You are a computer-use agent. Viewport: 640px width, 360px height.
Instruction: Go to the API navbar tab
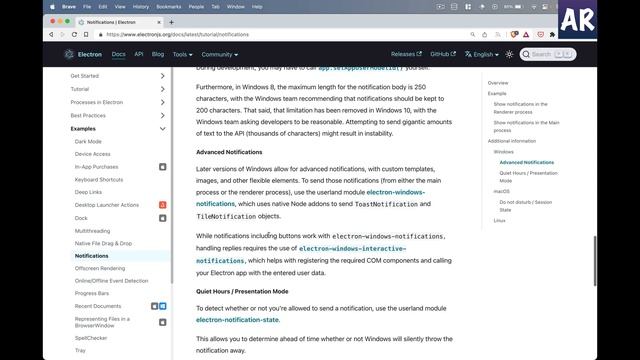pos(139,54)
